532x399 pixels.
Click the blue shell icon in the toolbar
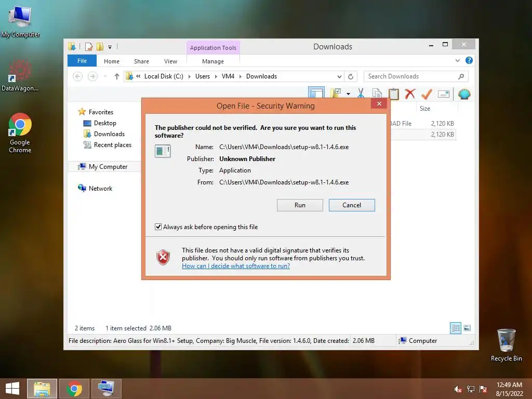pyautogui.click(x=464, y=94)
